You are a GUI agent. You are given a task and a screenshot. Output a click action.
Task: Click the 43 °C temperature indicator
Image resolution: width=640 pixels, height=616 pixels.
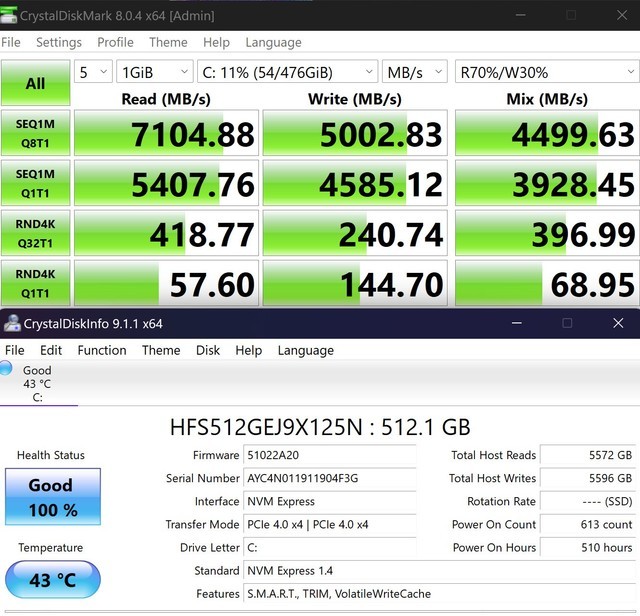(51, 579)
